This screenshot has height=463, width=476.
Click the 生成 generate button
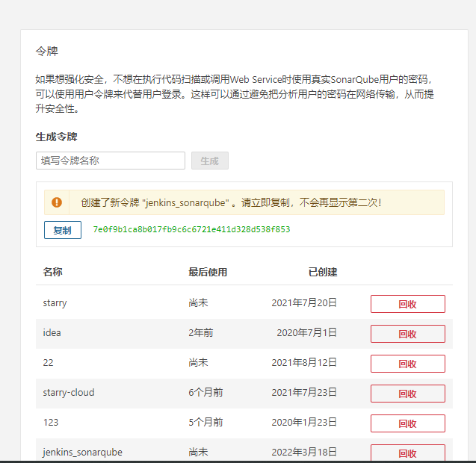click(x=210, y=161)
